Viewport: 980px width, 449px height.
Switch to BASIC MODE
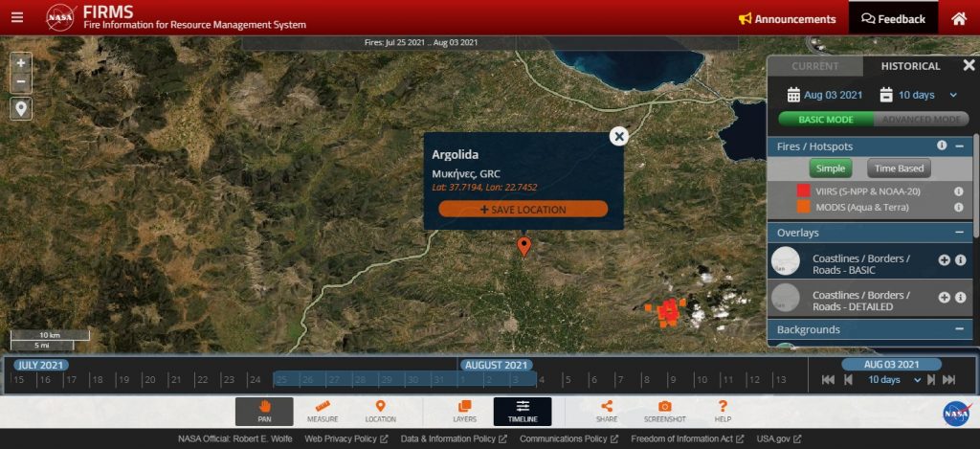tap(826, 120)
